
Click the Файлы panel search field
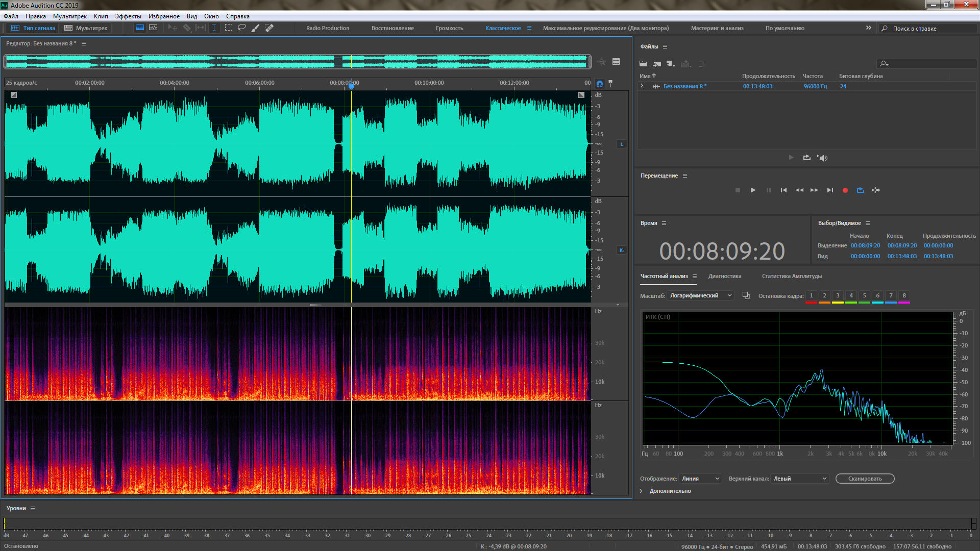click(926, 64)
